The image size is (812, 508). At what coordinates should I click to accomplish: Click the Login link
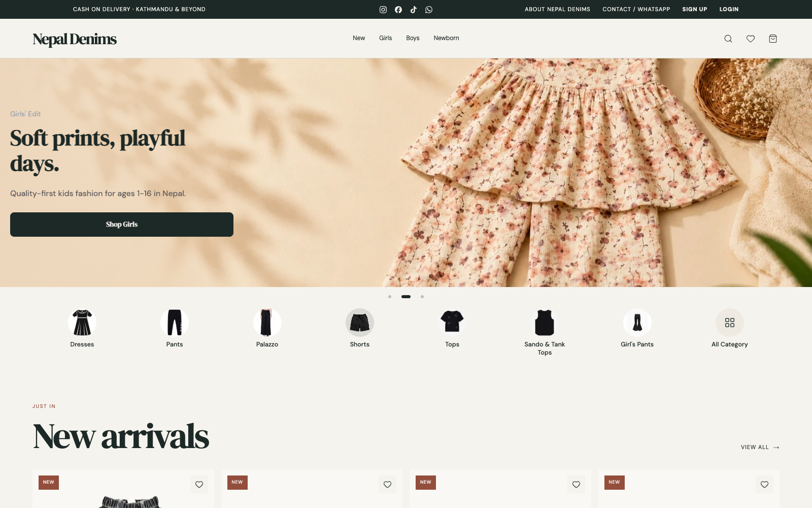click(x=729, y=9)
